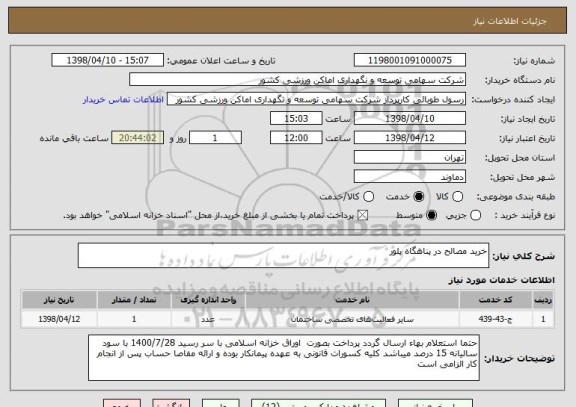Screen dimensions: 576x407
Task: Click the نام دستگاه خریدار field
Action: tap(298, 80)
